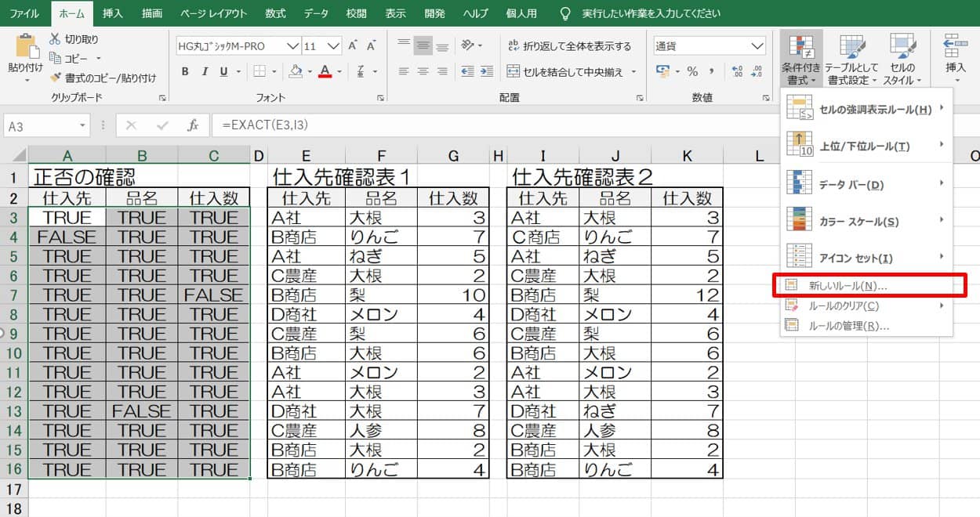Screen dimensions: 980x517
Task: Open the セルの強調表示ルール(H) submenu
Action: tap(866, 109)
